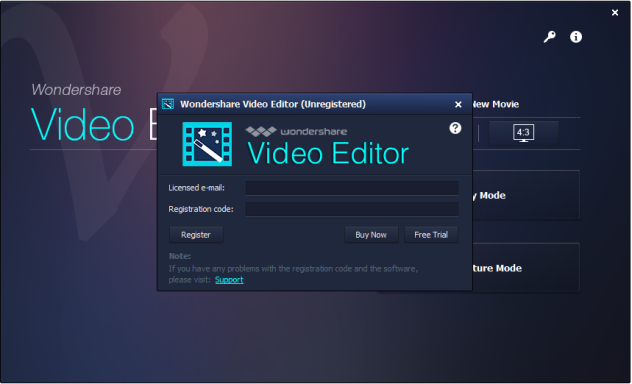This screenshot has height=384, width=632.
Task: Click the Note: label text
Action: coord(180,256)
